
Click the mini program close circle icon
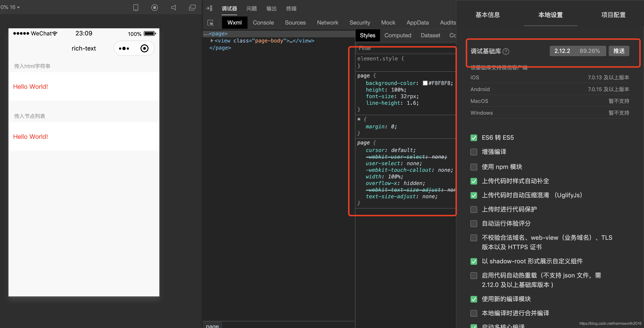[144, 48]
